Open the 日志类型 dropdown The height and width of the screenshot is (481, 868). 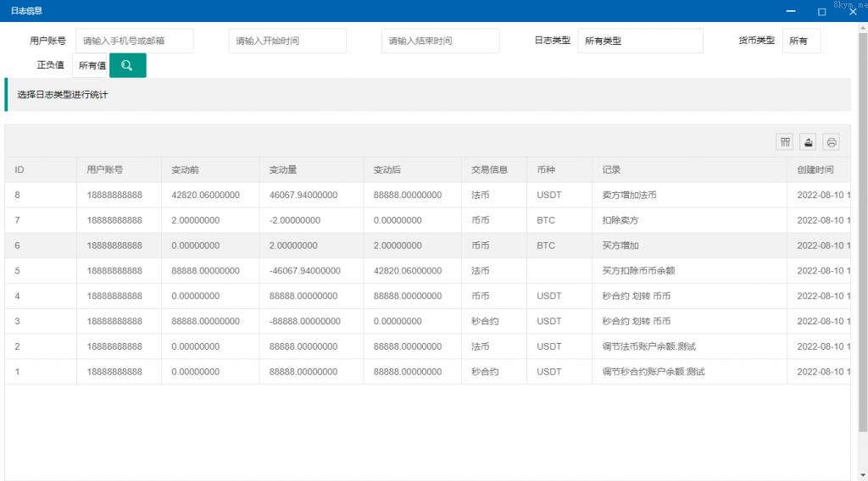pyautogui.click(x=640, y=41)
